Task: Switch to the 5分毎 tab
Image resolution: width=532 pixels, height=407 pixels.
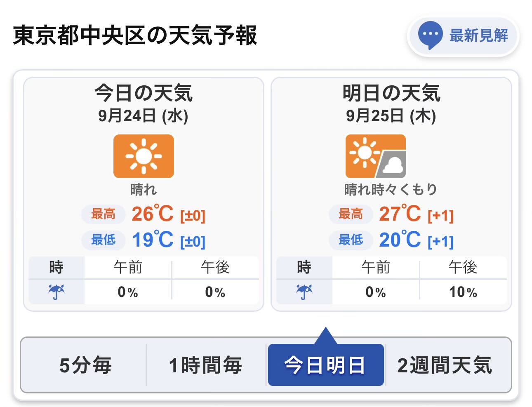Action: coord(85,365)
